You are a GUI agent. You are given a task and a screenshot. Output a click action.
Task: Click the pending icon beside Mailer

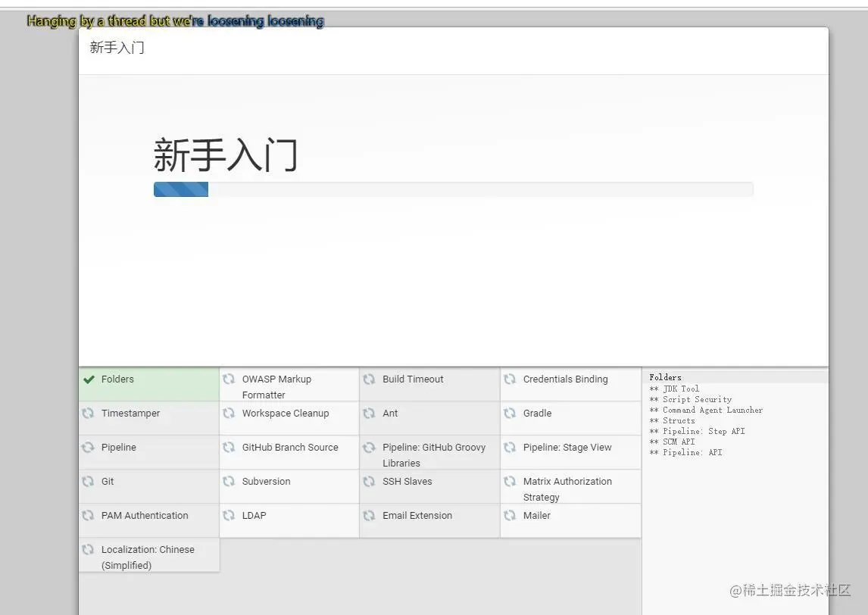[x=510, y=515]
